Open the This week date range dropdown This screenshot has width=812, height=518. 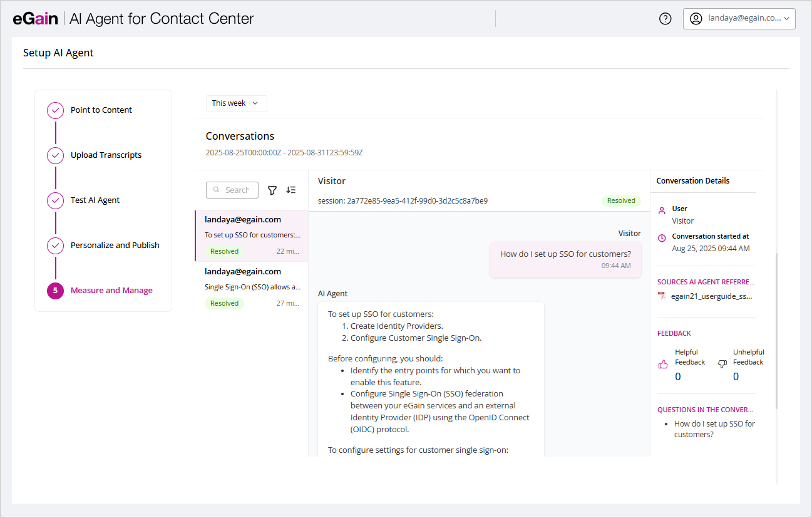coord(236,103)
